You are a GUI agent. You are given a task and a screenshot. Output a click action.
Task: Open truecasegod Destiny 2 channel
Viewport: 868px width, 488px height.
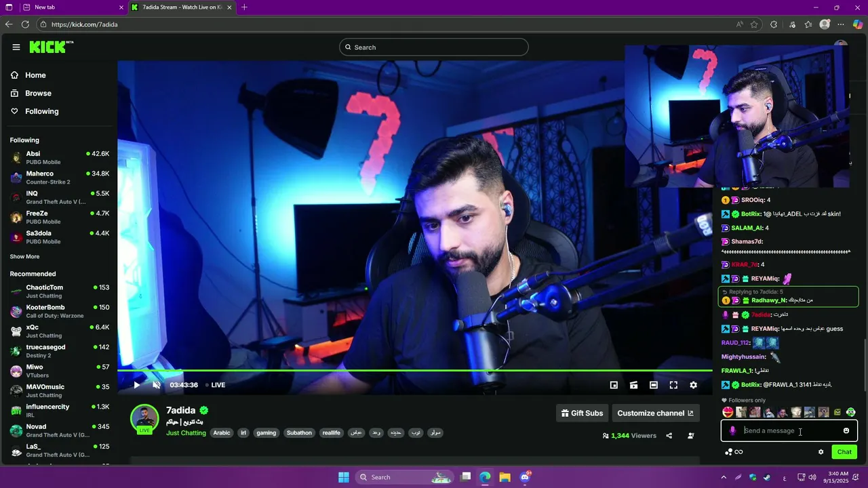pos(60,351)
